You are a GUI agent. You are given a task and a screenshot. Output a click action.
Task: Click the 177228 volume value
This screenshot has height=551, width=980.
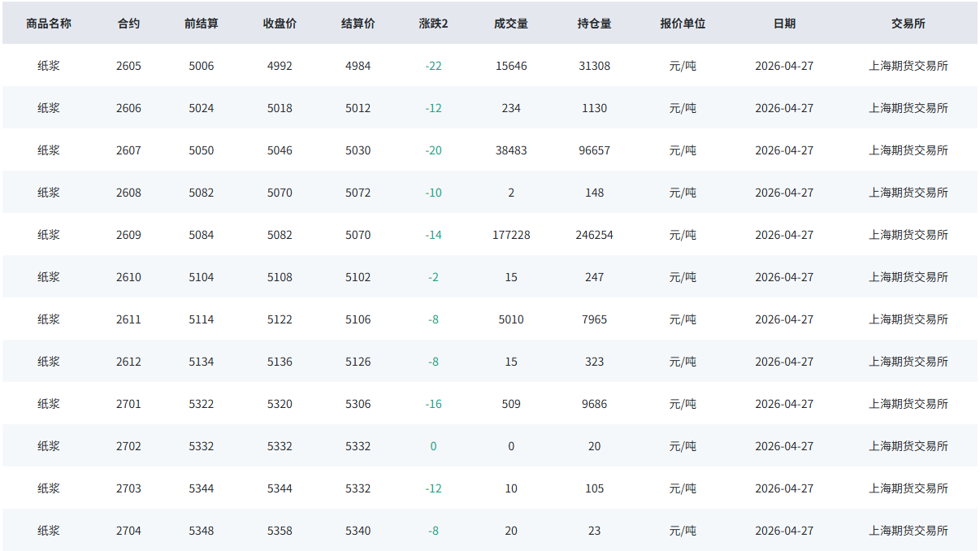click(x=511, y=235)
